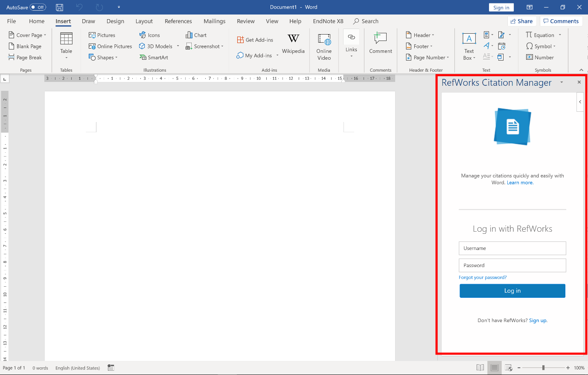Insert a Blank Page
This screenshot has height=375, width=588.
[25, 47]
